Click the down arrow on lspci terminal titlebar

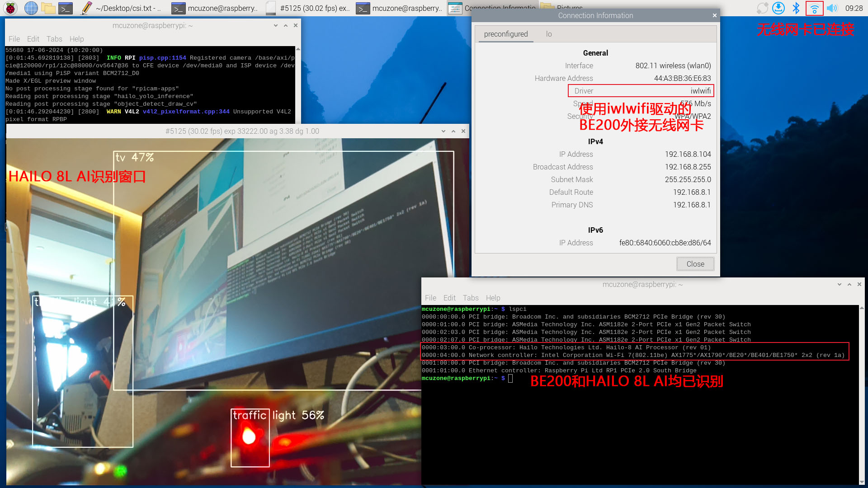coord(839,284)
